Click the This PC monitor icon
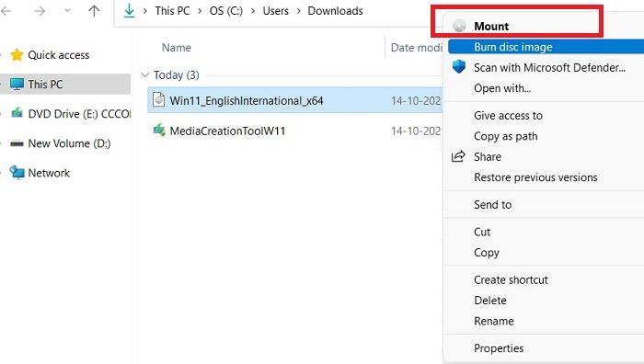The height and width of the screenshot is (364, 644). [x=17, y=85]
